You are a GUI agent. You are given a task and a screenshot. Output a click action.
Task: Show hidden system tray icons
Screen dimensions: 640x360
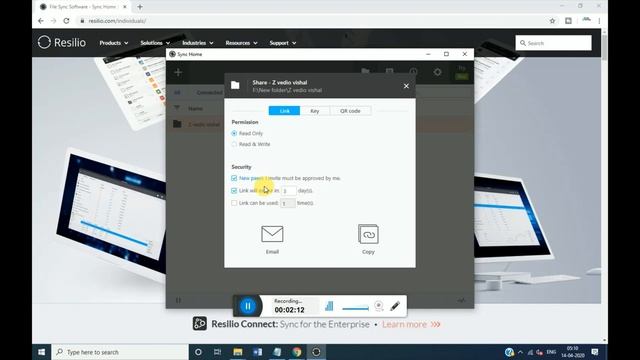click(x=520, y=352)
